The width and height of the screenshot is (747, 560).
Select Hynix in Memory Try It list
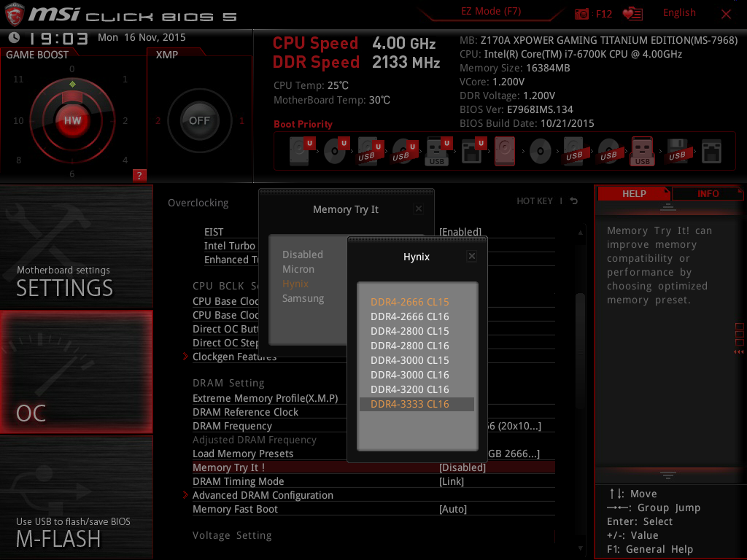click(x=295, y=284)
